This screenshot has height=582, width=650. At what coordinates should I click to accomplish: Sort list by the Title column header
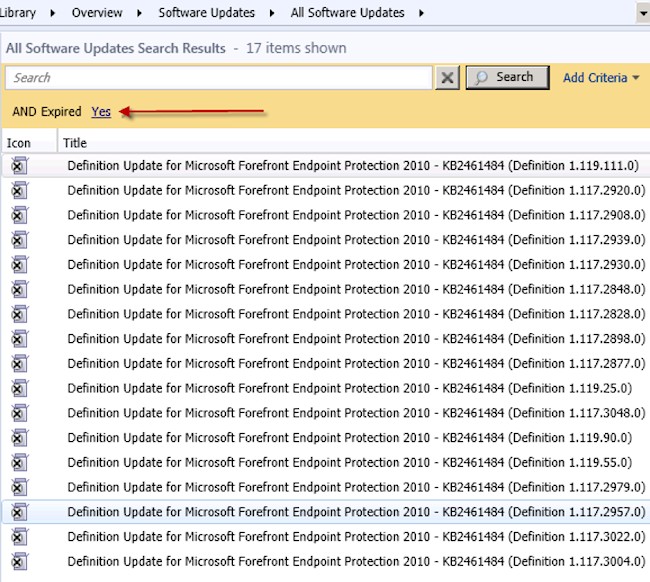coord(75,143)
